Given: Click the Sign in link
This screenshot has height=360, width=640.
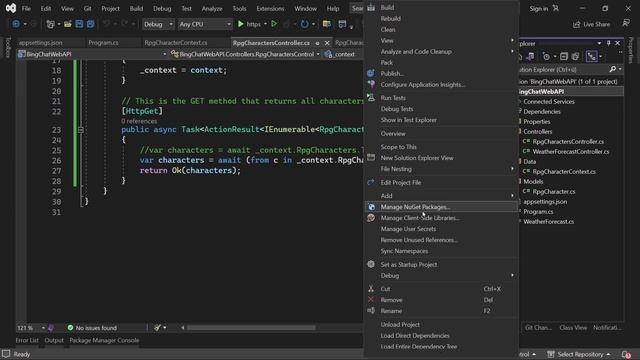Looking at the screenshot, I should point(538,8).
